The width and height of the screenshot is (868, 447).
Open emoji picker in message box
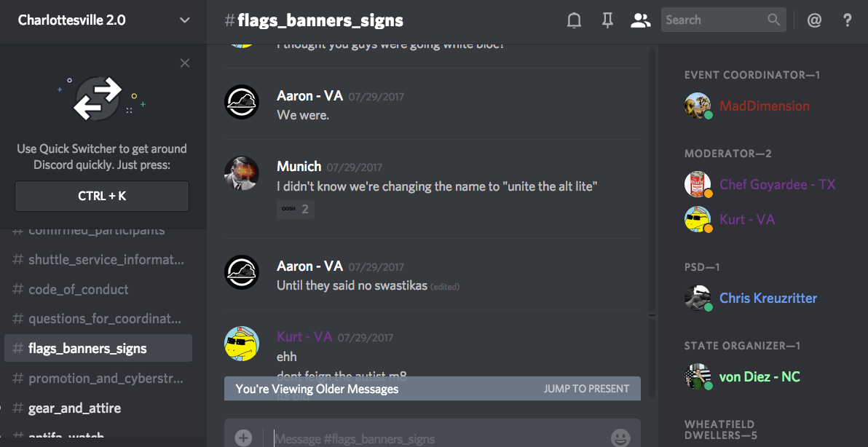point(620,438)
